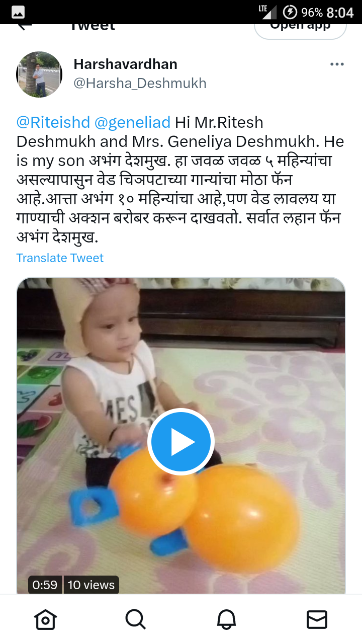Open the three-dot tweet options menu
362x644 pixels.
pyautogui.click(x=337, y=64)
